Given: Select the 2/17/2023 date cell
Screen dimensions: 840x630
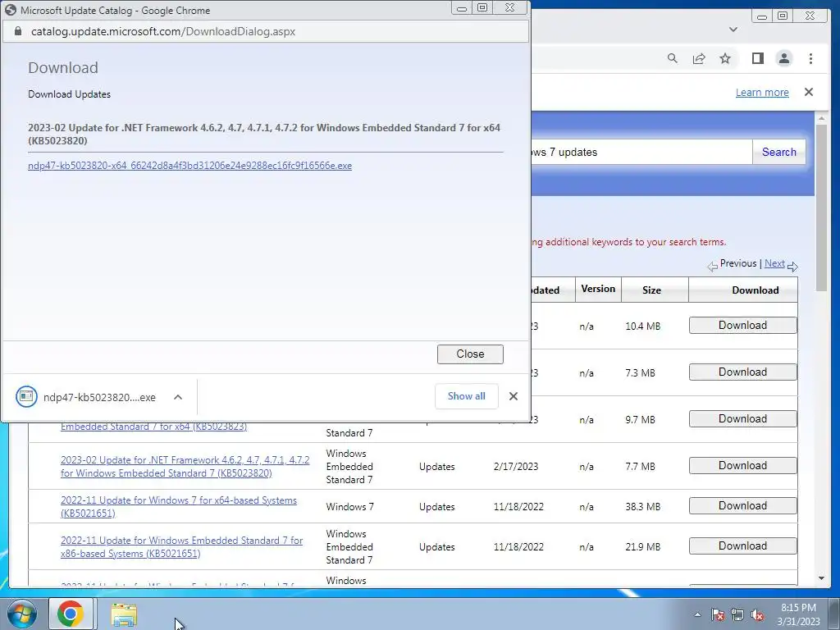Looking at the screenshot, I should pyautogui.click(x=515, y=467).
